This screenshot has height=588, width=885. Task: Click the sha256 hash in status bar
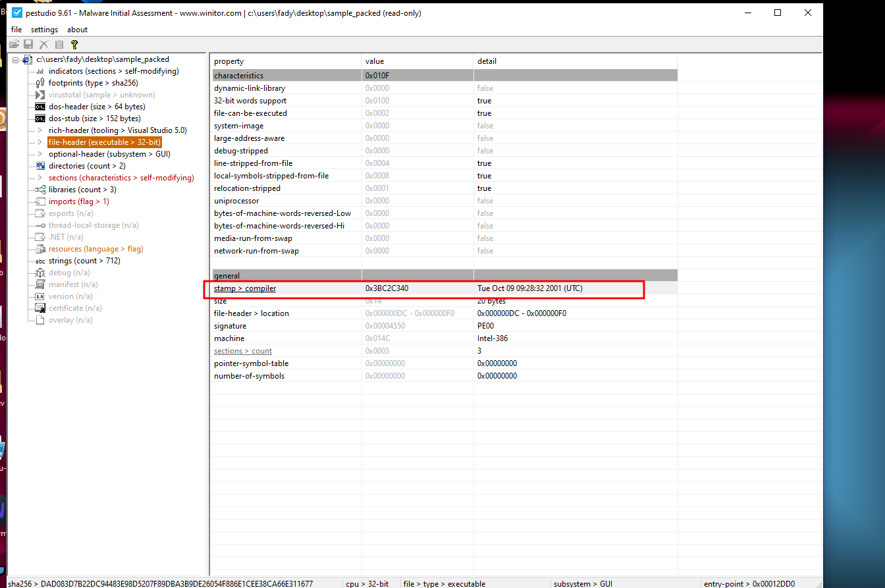pos(176,583)
